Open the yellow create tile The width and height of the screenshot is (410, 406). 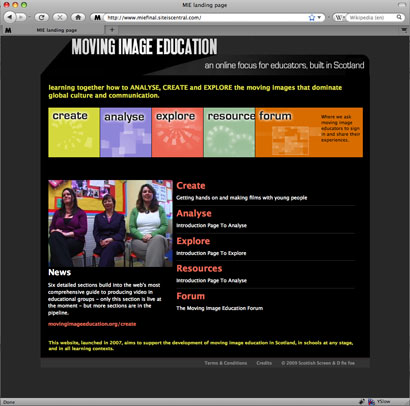click(x=74, y=132)
